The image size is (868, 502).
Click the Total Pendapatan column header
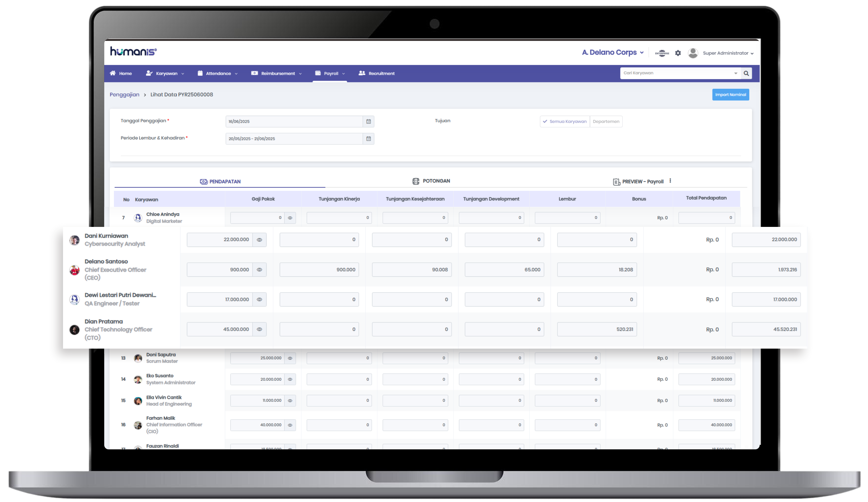point(706,198)
